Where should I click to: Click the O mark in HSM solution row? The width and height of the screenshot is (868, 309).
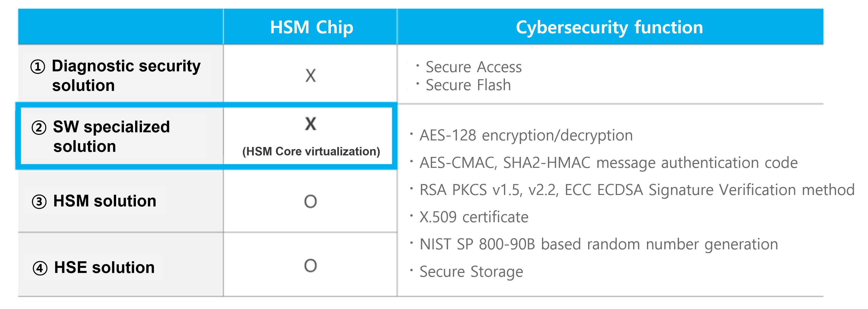tap(310, 201)
